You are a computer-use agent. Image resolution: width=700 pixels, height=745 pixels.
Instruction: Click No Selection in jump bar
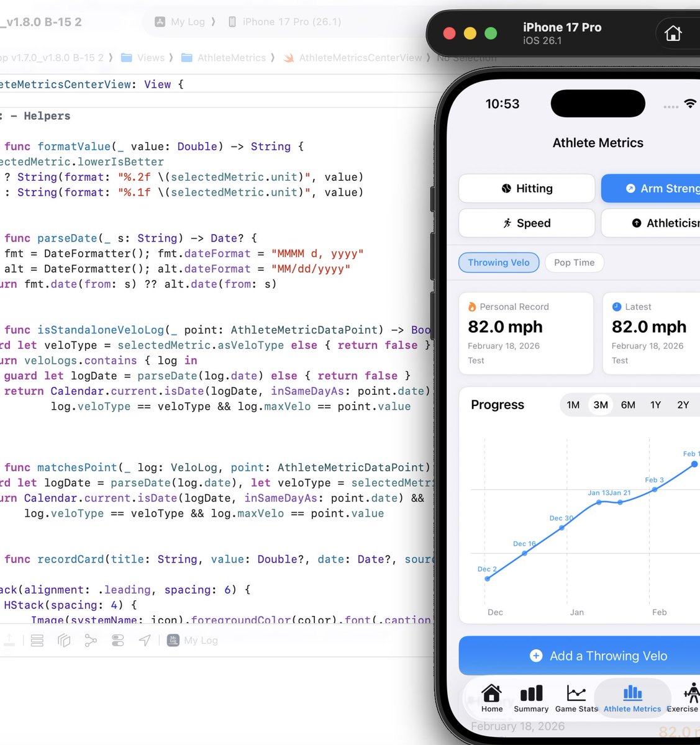click(466, 58)
